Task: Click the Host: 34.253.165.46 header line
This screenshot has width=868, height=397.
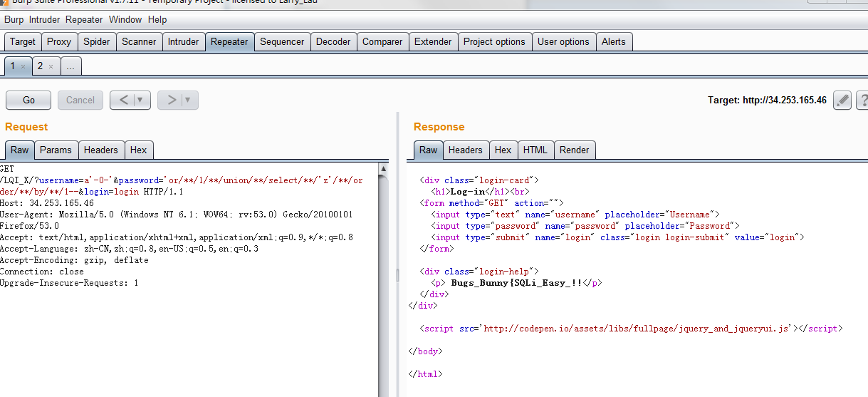Action: point(47,203)
